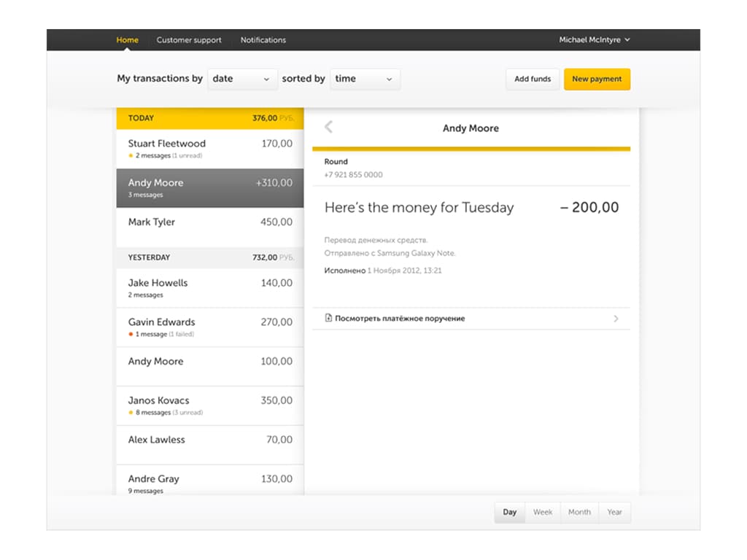The width and height of the screenshot is (747, 560).
Task: Select the highlighted Andy Moore +310,00 transaction
Action: [x=210, y=188]
